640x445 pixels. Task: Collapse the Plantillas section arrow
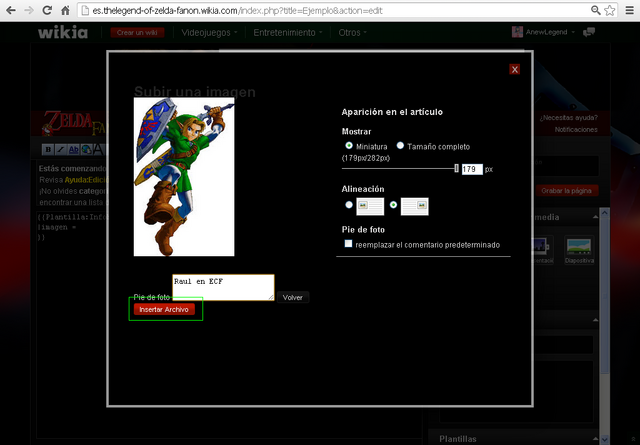(596, 439)
